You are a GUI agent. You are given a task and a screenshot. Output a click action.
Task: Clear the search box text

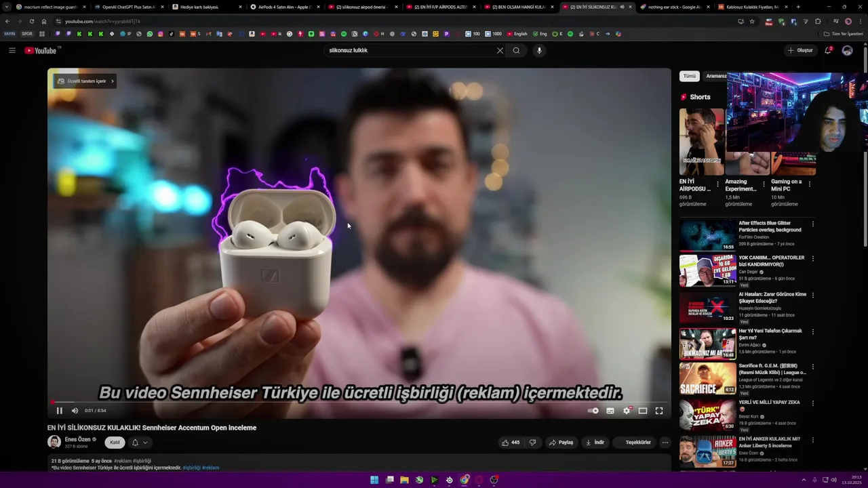500,50
